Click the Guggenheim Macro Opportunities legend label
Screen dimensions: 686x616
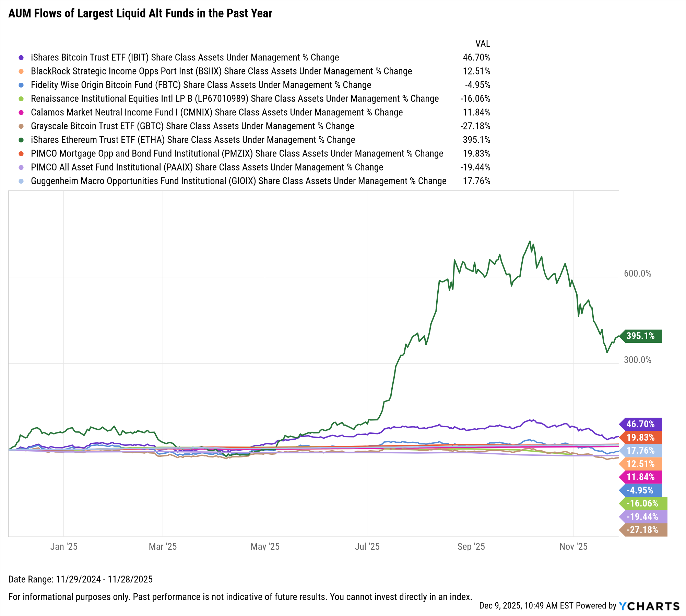click(x=238, y=181)
